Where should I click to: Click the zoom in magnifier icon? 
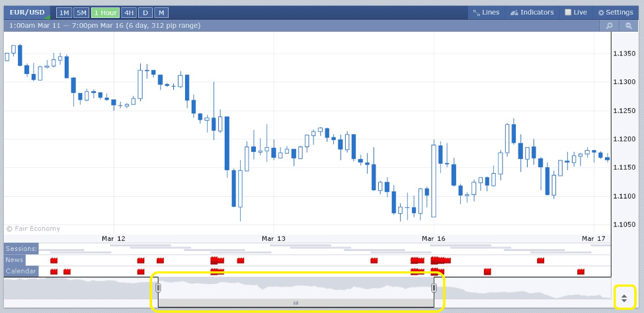(x=610, y=26)
